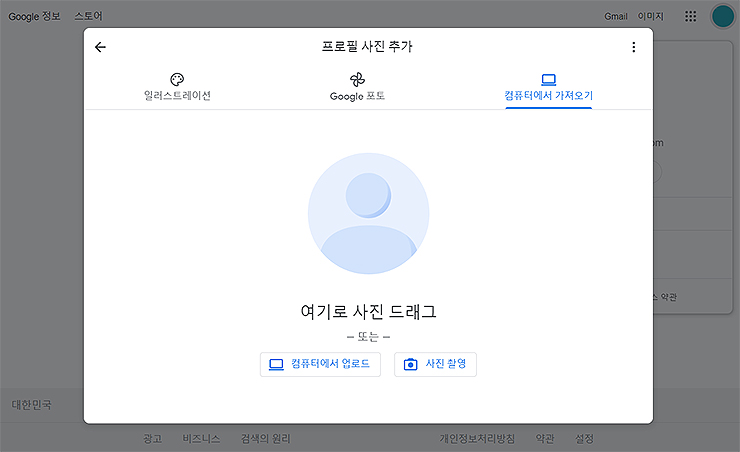
Task: Open the Google 정보 link
Action: click(x=34, y=17)
